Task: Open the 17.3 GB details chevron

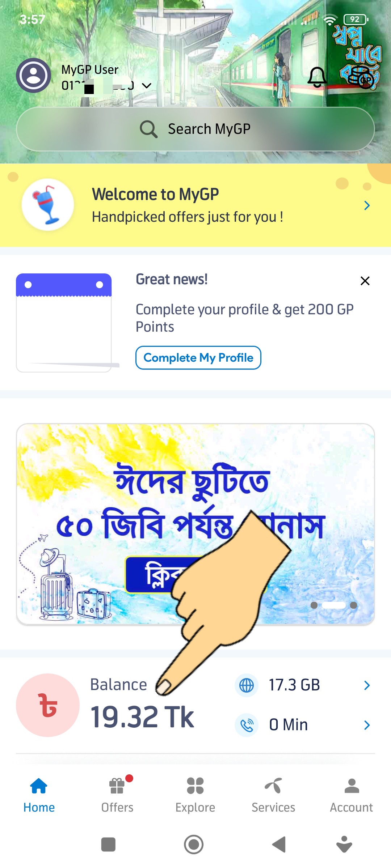Action: pyautogui.click(x=367, y=685)
